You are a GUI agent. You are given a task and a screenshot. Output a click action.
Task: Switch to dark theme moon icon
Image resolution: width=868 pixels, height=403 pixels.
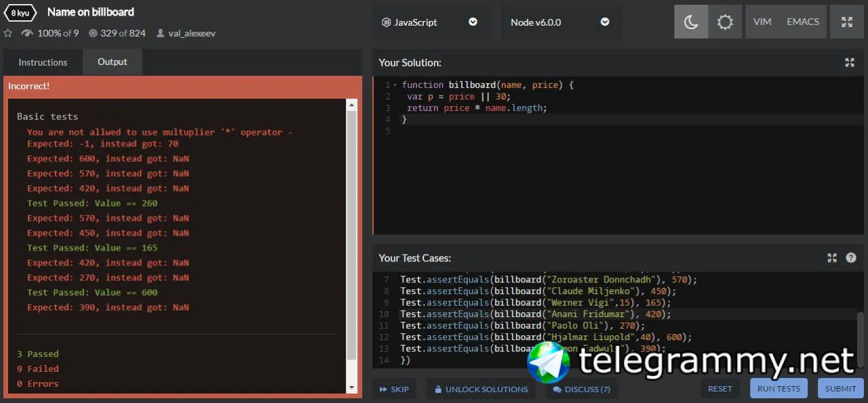coord(691,22)
